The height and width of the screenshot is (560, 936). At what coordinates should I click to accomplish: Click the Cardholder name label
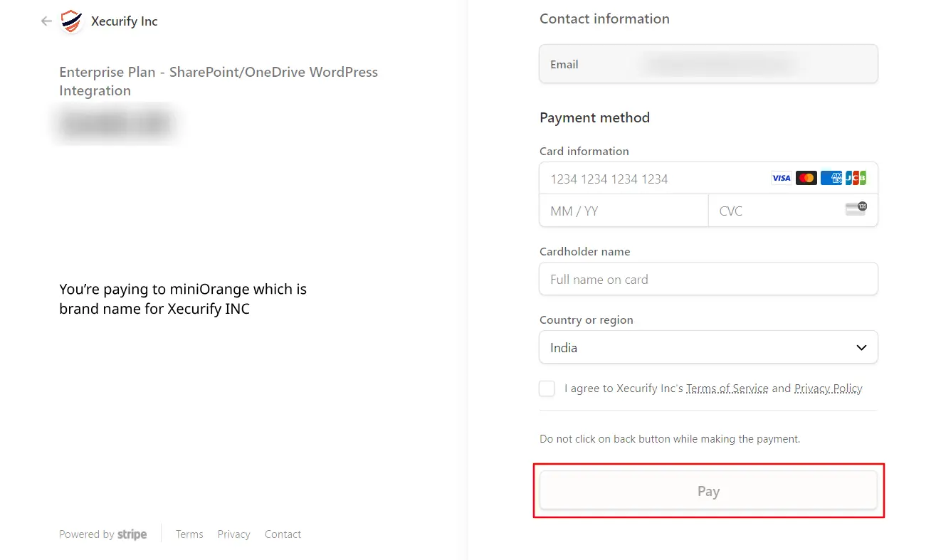pos(585,251)
